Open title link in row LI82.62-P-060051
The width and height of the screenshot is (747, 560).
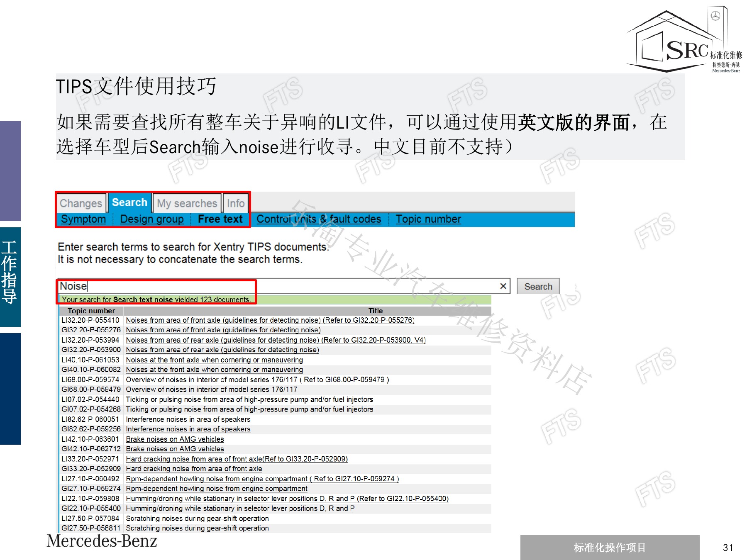coord(188,419)
